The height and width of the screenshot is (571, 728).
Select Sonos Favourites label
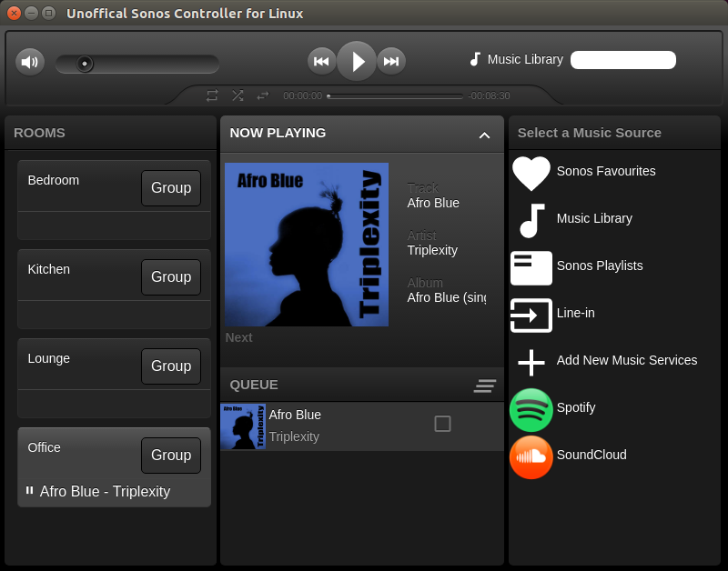606,171
